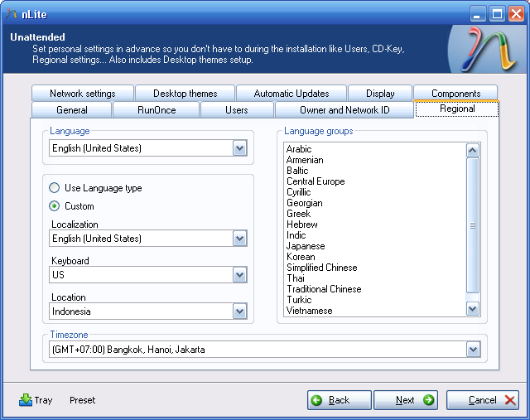Select the Regional tab
The image size is (530, 420).
click(x=457, y=109)
